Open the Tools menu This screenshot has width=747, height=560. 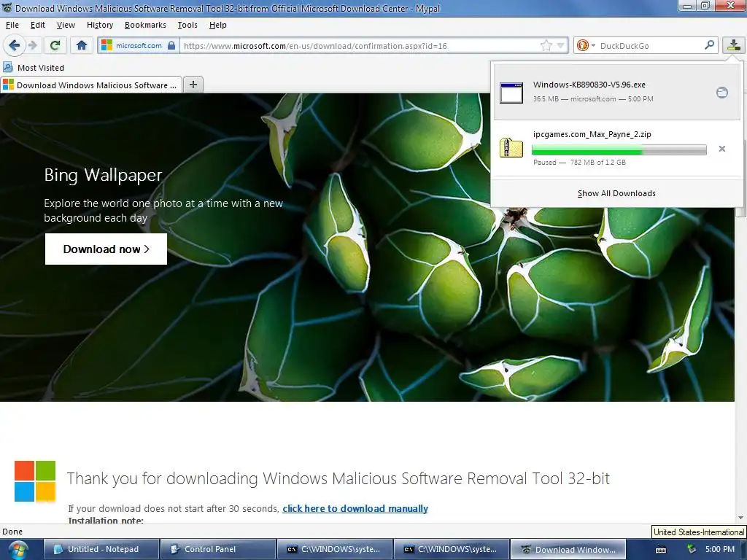[187, 25]
